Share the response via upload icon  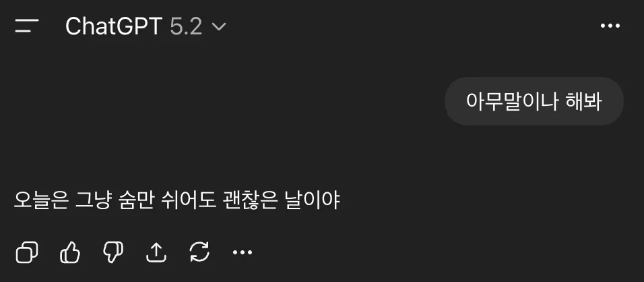click(x=156, y=252)
